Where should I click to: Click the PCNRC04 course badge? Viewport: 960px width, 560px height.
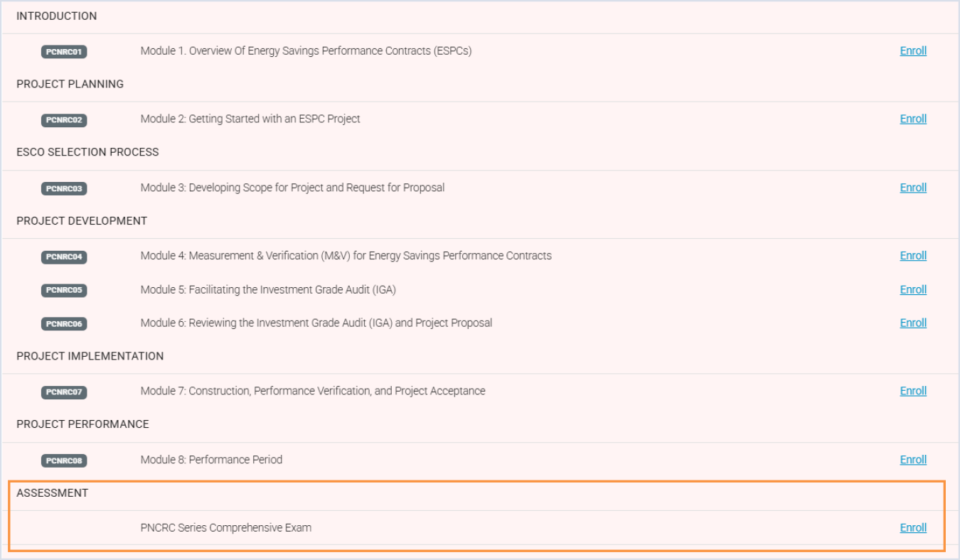(x=64, y=257)
